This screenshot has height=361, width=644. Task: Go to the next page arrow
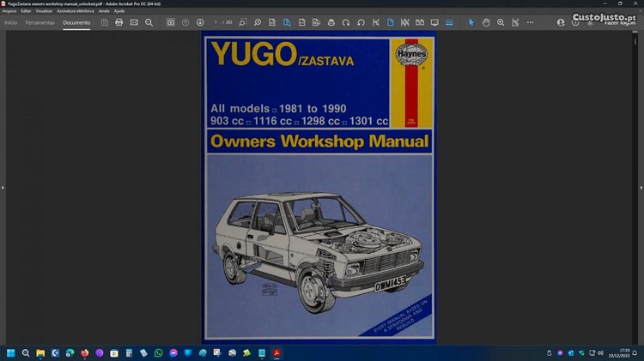(200, 22)
